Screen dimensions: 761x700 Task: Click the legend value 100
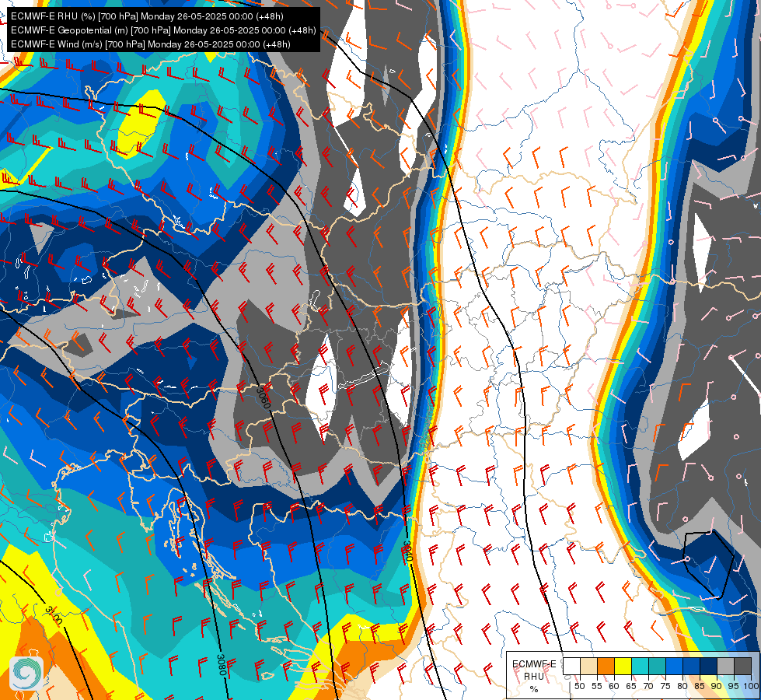click(x=751, y=686)
